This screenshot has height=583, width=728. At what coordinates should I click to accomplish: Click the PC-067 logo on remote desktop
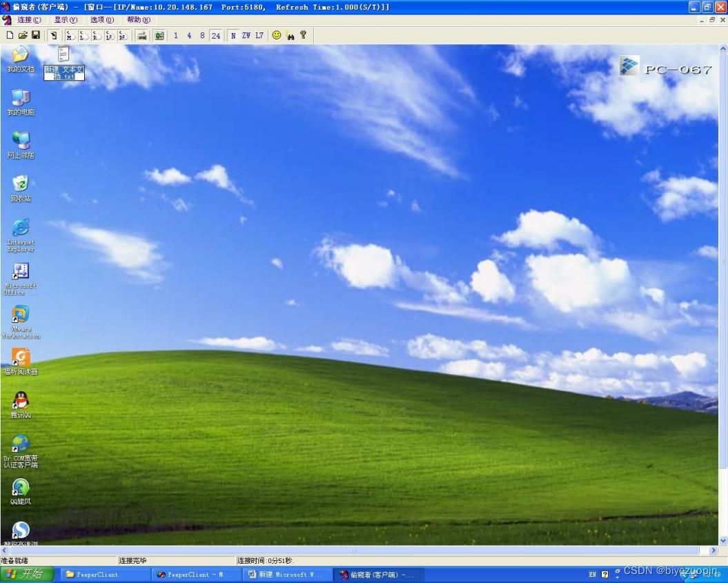(x=666, y=67)
